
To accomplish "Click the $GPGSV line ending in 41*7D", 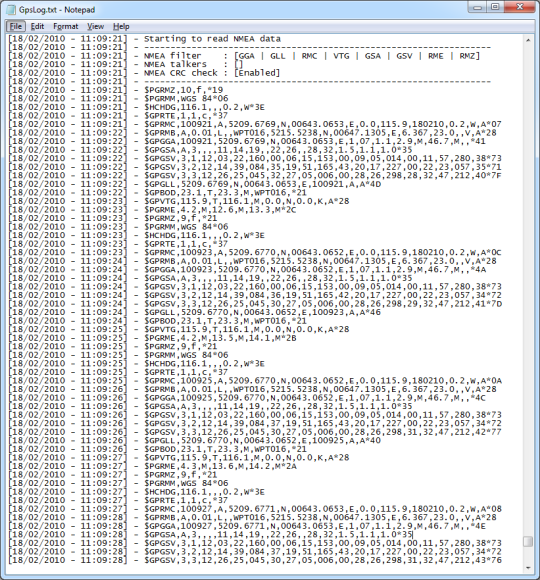I will (255, 304).
